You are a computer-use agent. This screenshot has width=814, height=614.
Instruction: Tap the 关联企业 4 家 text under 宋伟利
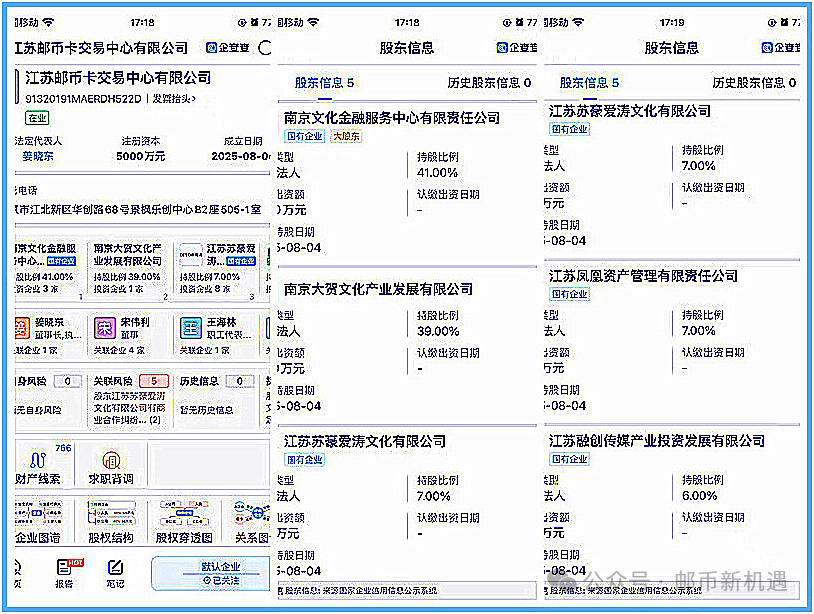coord(119,350)
